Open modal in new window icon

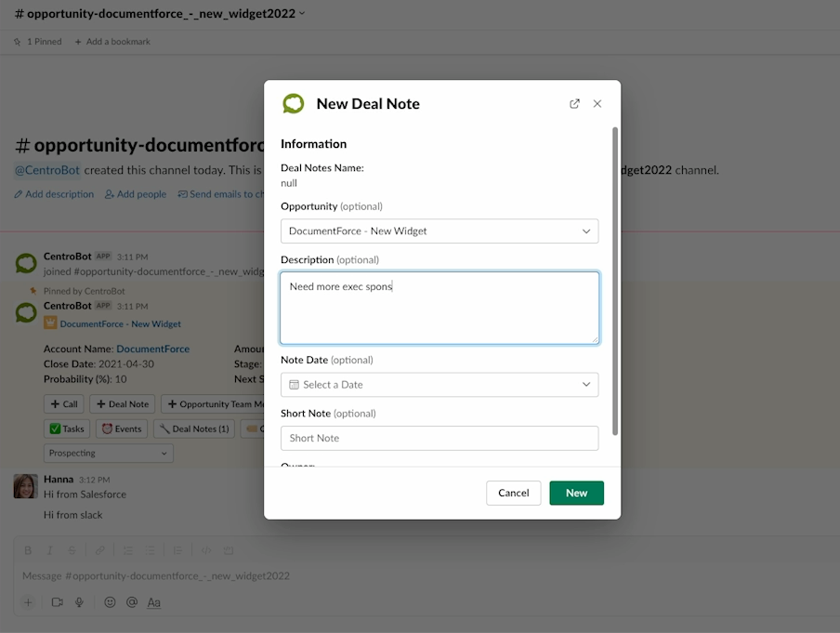click(574, 104)
